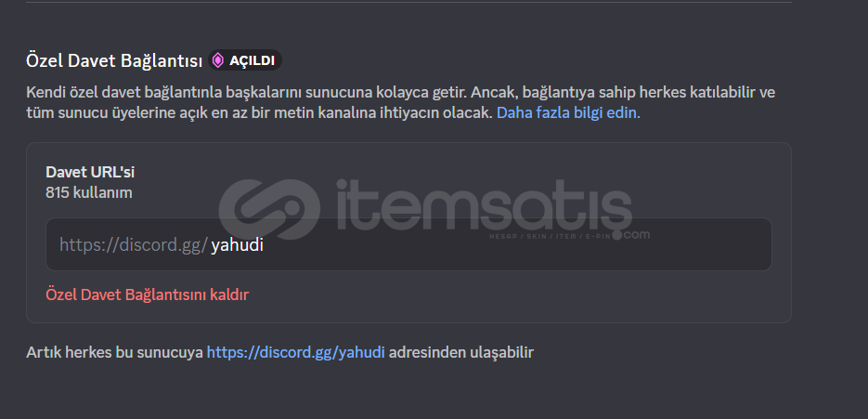This screenshot has width=868, height=419.
Task: Open the https://discord.gg/yahudi blue link
Action: tap(295, 352)
